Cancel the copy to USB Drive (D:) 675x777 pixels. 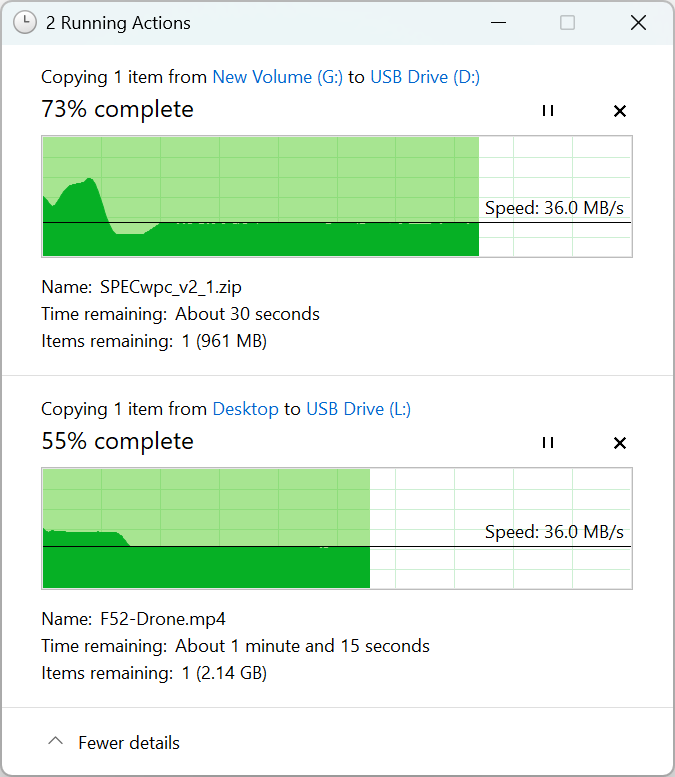point(619,111)
